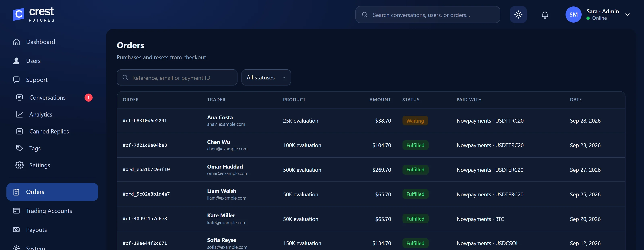
Task: Click the red unread badge on Conversations
Action: click(x=89, y=97)
